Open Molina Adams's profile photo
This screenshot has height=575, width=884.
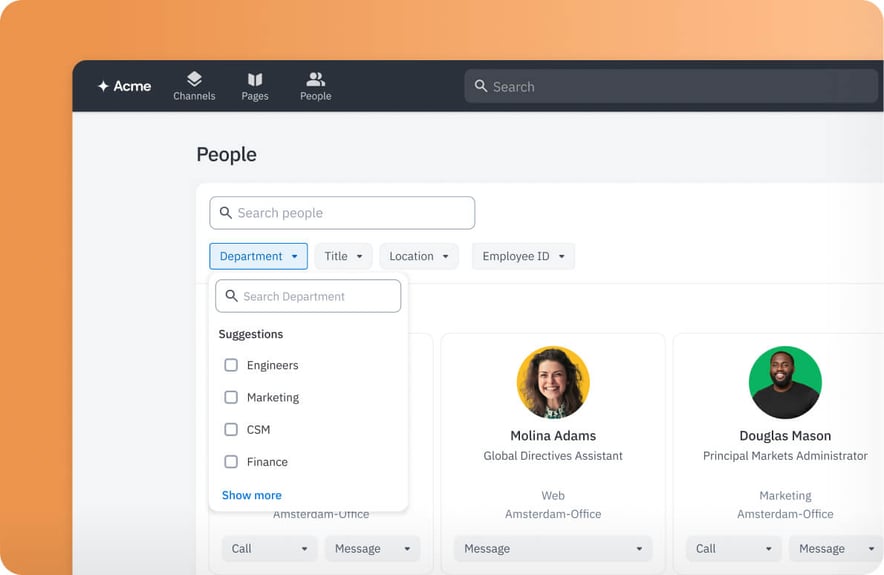tap(553, 382)
